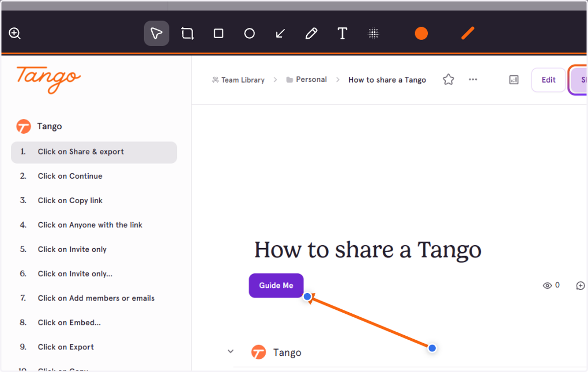This screenshot has height=372, width=588.
Task: Collapse the Tango section chevron
Action: [230, 351]
